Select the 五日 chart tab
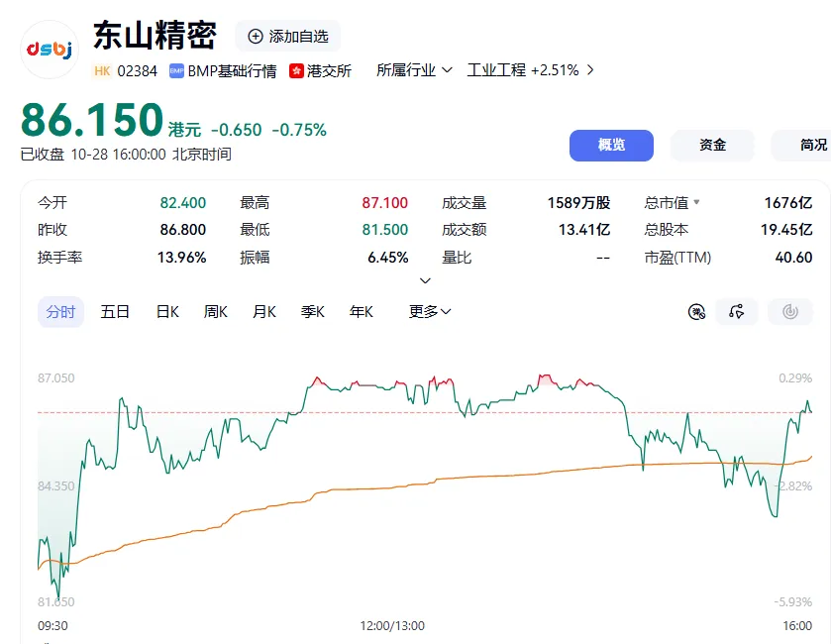Screen dimensions: 831x644 pyautogui.click(x=115, y=312)
